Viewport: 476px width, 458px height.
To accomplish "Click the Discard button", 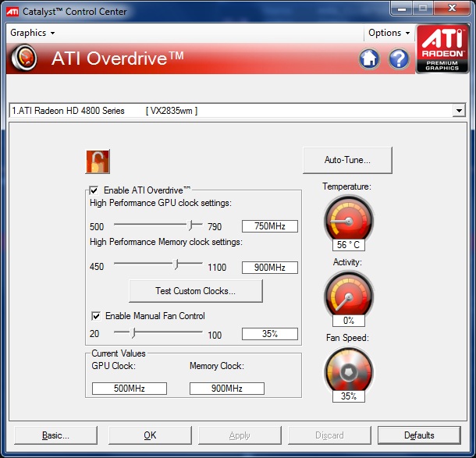I will (x=329, y=435).
